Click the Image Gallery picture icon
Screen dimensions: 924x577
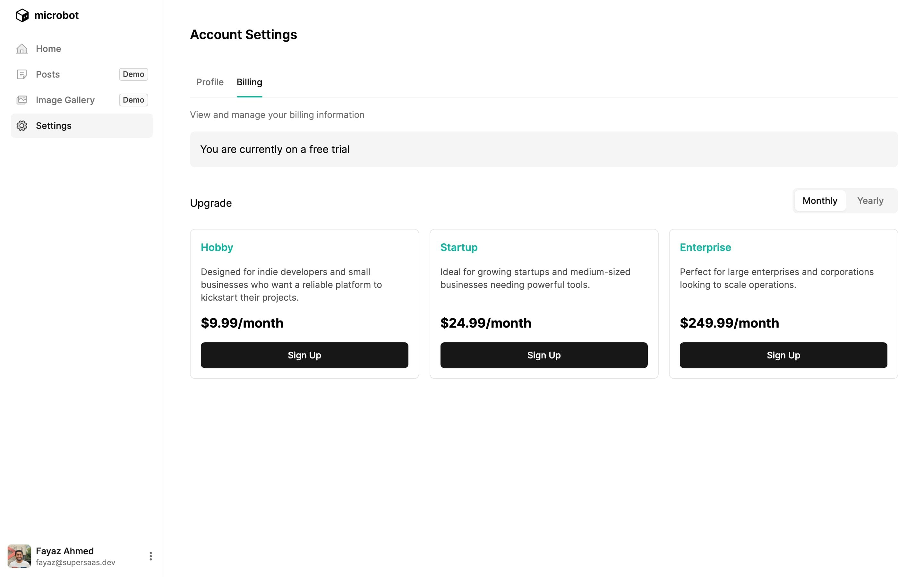point(22,100)
